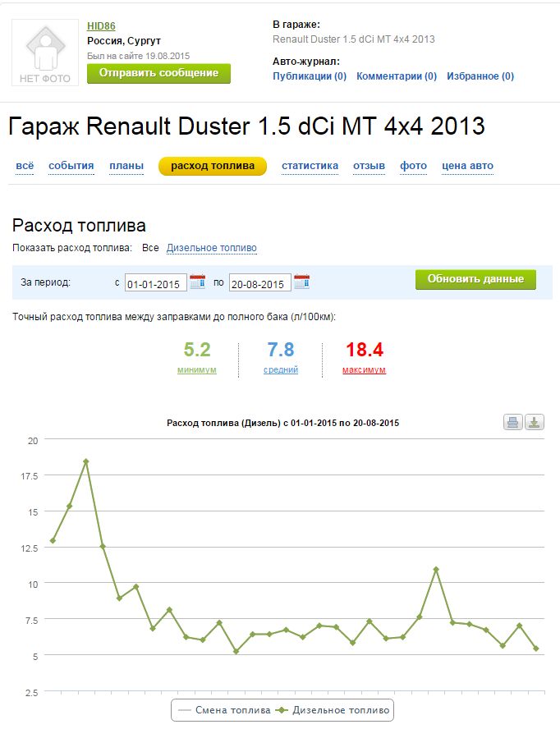This screenshot has height=729, width=560.
Task: Select the 'расход топлива' tab
Action: pos(213,167)
